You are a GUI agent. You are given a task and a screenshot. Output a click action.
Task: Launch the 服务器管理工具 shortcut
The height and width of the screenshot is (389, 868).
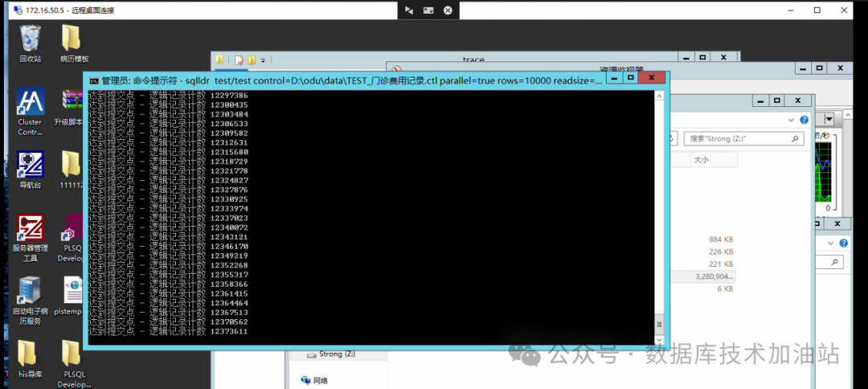tap(30, 238)
